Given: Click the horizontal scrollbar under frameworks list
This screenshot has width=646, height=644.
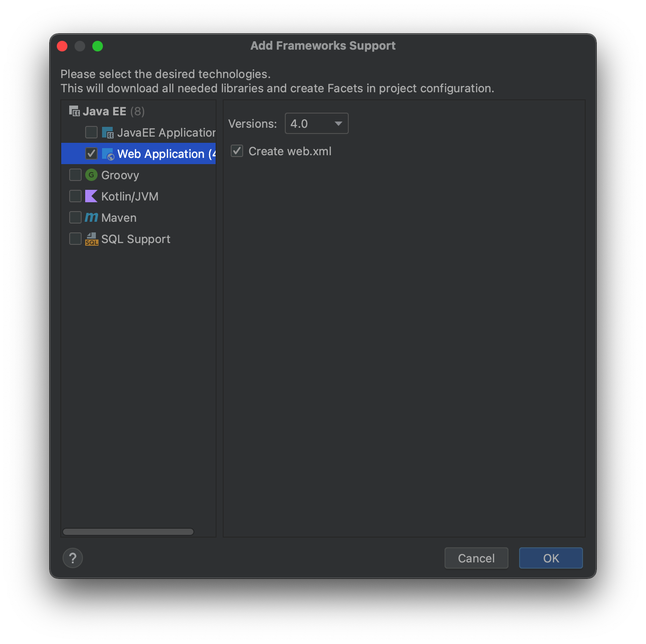Looking at the screenshot, I should pyautogui.click(x=128, y=532).
